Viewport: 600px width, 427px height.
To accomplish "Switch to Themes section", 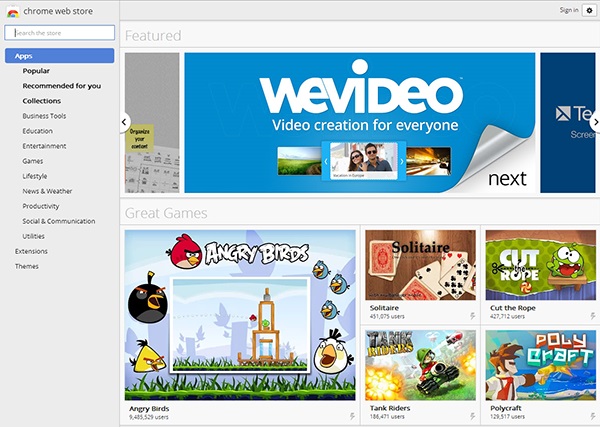I will click(x=26, y=266).
